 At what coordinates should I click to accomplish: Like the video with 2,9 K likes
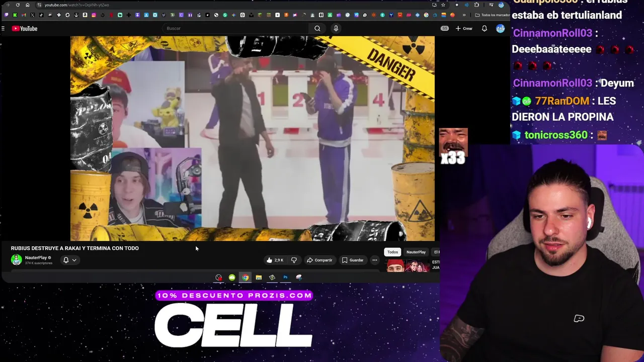coord(275,260)
